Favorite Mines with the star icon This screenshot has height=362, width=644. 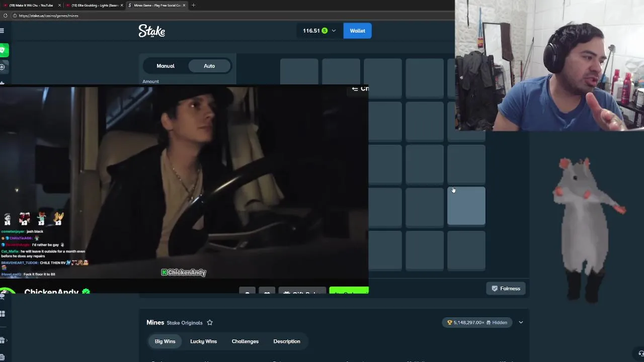[210, 323]
